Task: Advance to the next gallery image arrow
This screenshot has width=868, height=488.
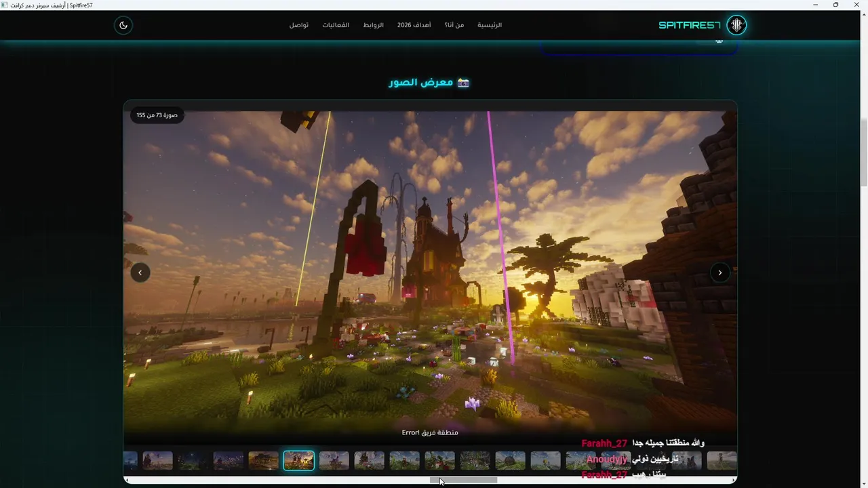Action: [720, 272]
